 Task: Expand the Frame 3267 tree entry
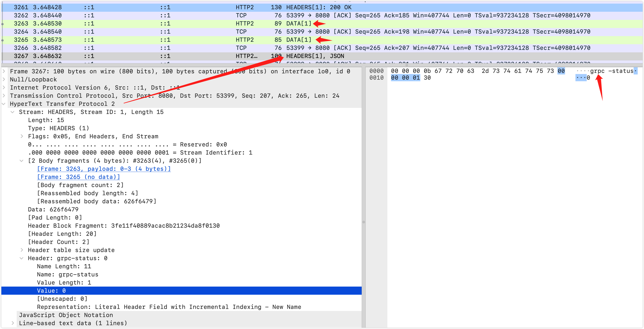(x=4, y=71)
